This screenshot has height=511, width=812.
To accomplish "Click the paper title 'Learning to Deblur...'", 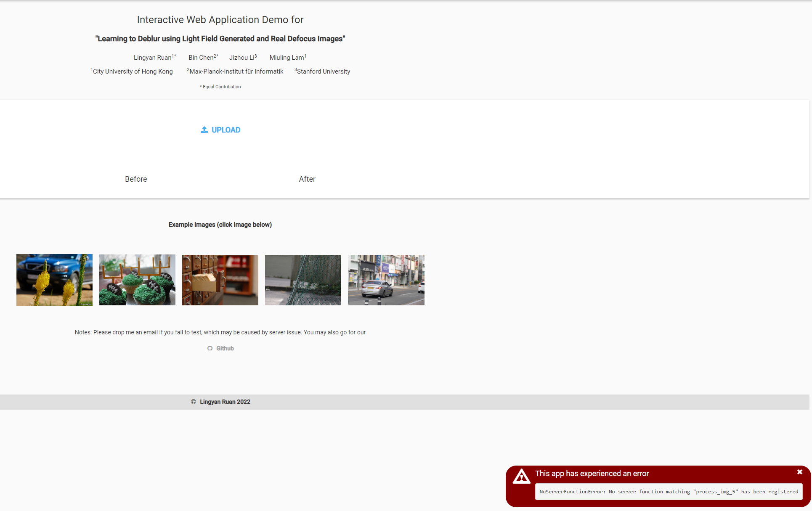I will [220, 39].
